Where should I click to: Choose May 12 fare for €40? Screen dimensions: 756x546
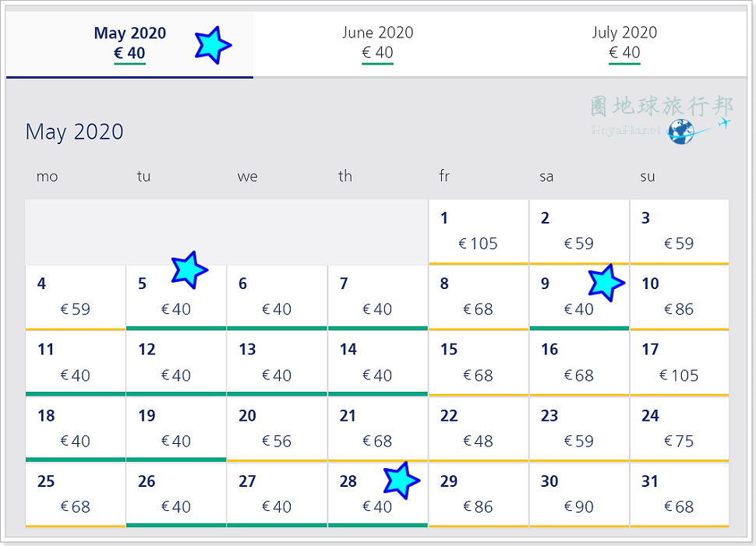coord(176,363)
